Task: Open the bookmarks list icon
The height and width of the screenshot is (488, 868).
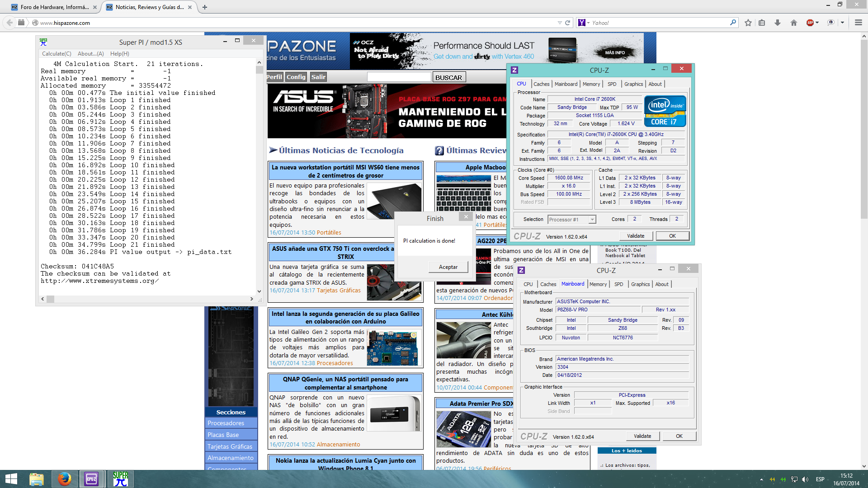Action: pyautogui.click(x=762, y=23)
